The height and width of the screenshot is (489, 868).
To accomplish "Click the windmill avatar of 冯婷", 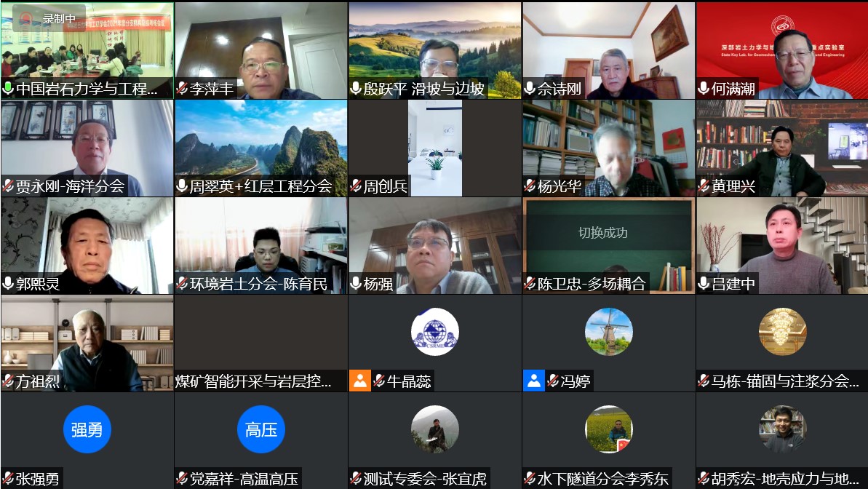I will 608,332.
